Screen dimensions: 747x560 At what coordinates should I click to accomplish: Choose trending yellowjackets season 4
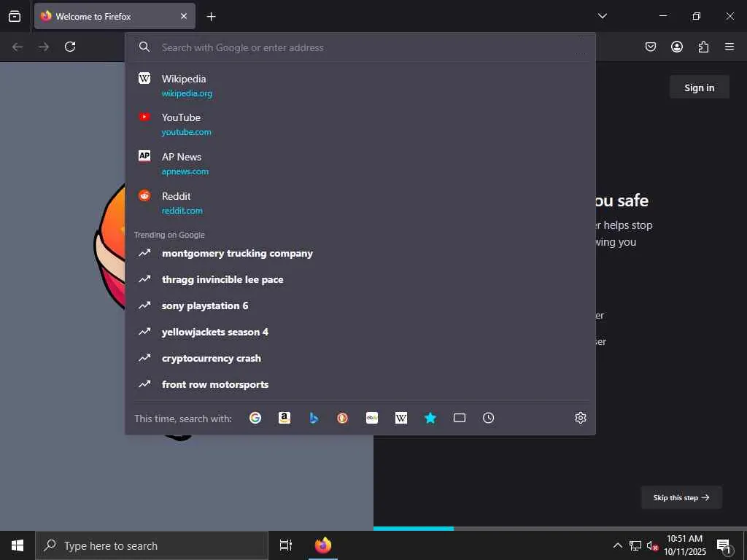pos(360,332)
